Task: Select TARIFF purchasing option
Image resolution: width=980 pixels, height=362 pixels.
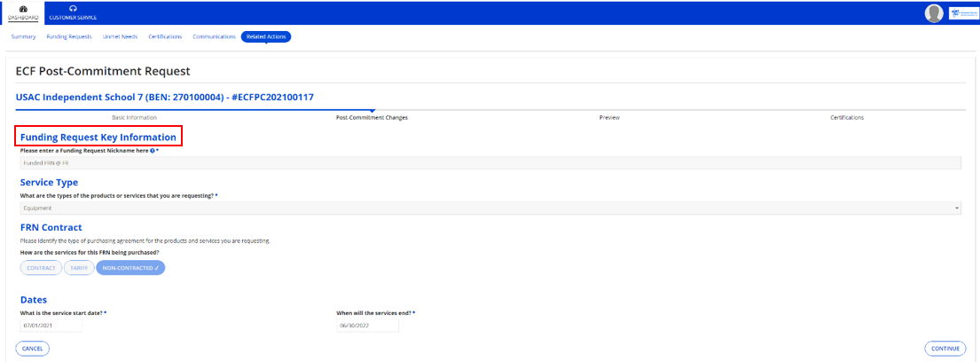Action: pos(79,268)
